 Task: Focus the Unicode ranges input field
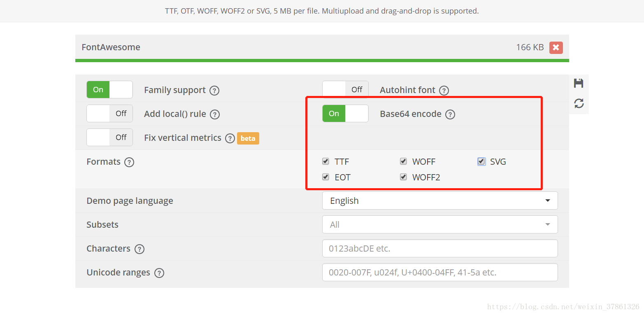[440, 272]
